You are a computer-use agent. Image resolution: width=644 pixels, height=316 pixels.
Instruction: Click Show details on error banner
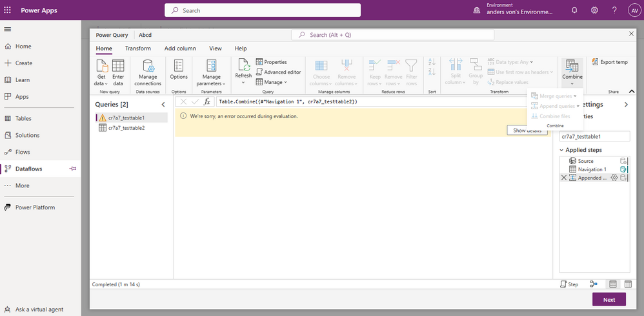527,131
